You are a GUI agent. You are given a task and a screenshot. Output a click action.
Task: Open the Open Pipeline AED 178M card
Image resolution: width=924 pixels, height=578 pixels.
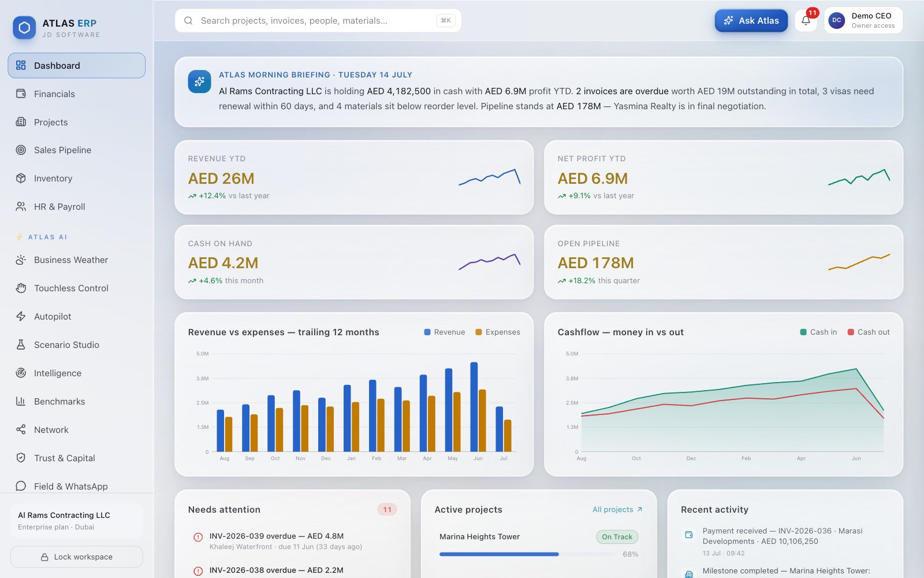(724, 262)
